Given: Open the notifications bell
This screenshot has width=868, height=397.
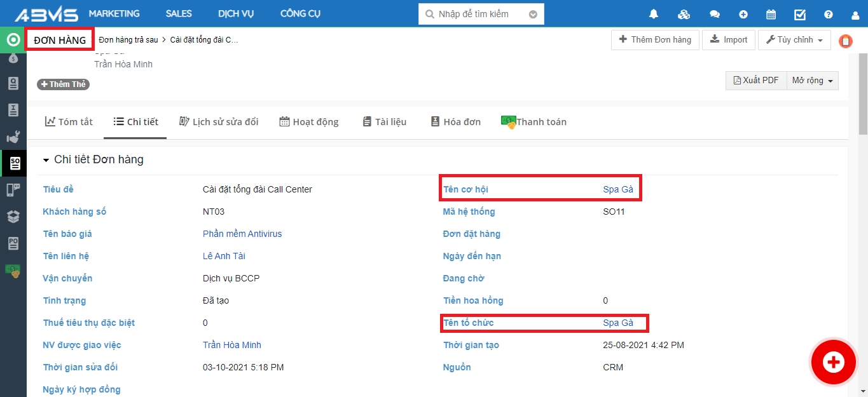Looking at the screenshot, I should (x=653, y=14).
